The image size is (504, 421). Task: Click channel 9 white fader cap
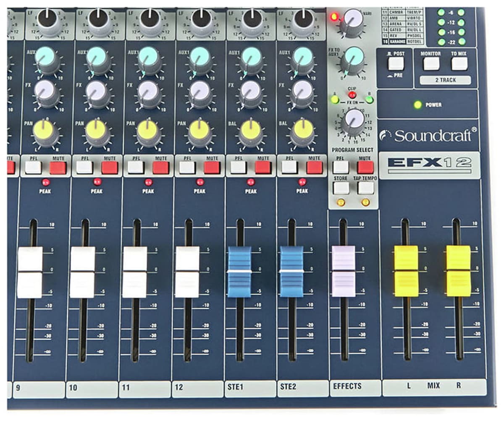(30, 272)
